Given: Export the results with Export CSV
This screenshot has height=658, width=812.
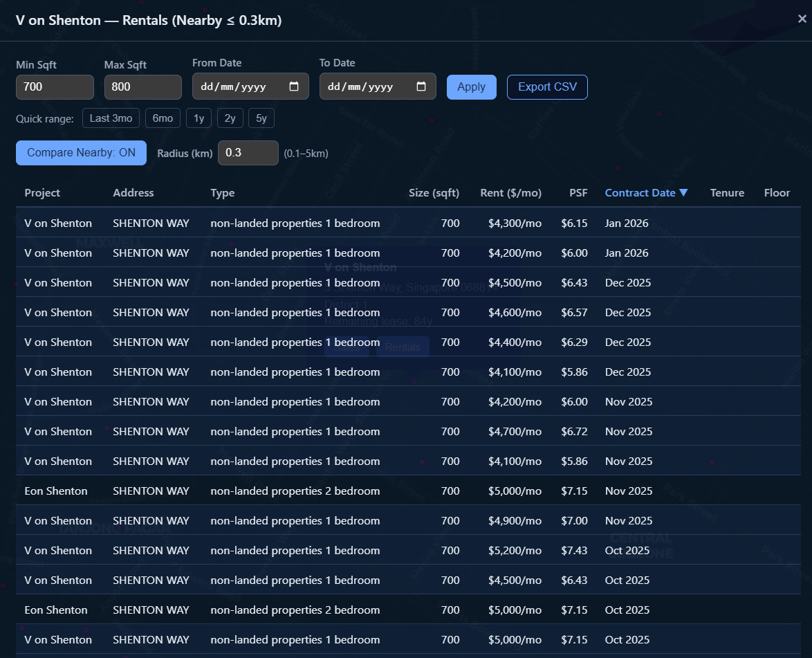Looking at the screenshot, I should [547, 87].
